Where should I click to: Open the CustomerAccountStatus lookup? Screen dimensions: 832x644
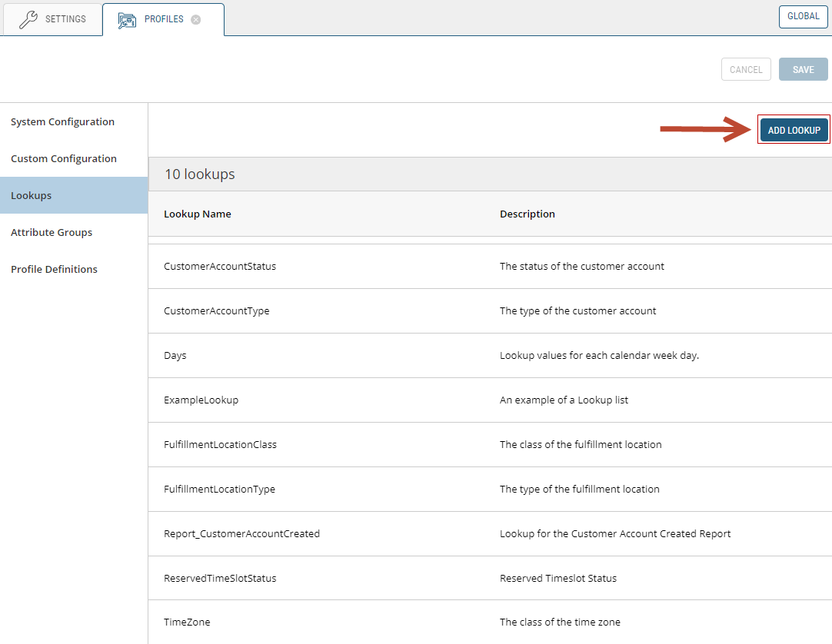coord(220,266)
